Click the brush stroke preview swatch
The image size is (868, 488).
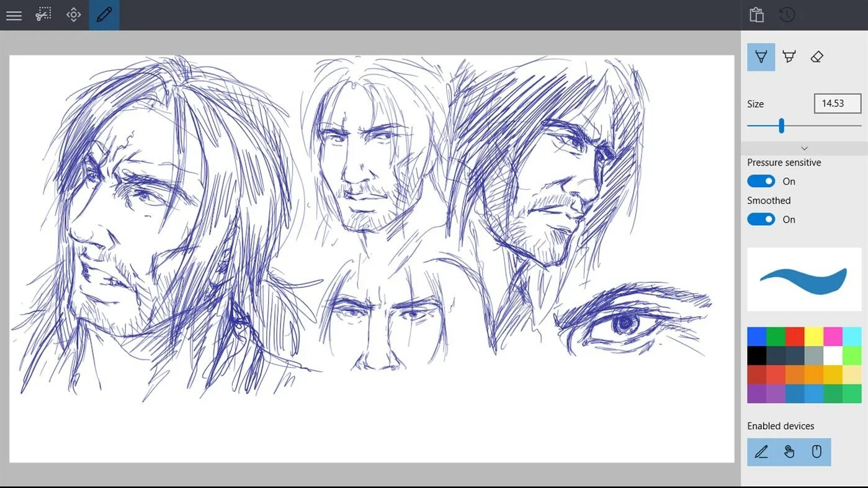[x=804, y=280]
